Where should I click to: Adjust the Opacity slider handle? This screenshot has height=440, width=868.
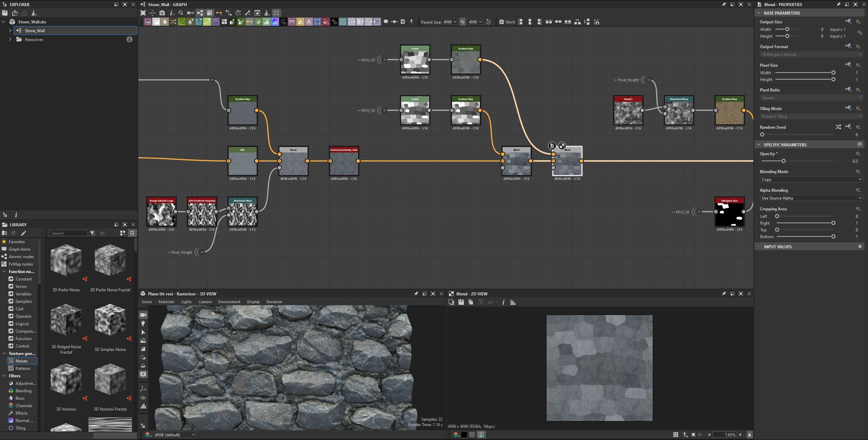tap(783, 161)
